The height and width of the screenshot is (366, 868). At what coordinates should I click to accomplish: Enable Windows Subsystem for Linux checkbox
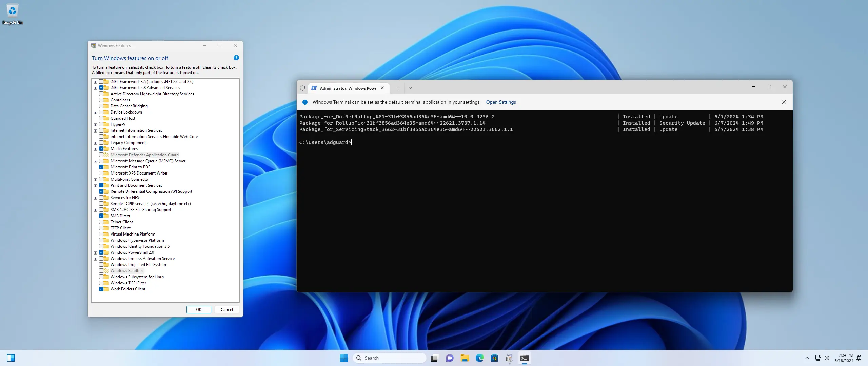(101, 277)
